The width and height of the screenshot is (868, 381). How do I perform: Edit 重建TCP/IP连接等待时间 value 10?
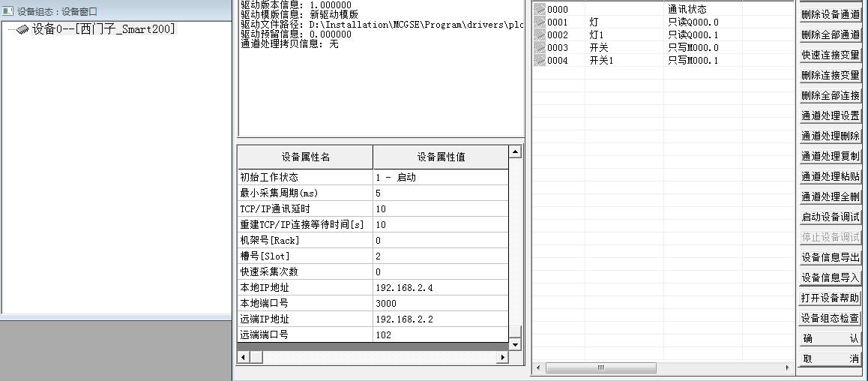click(x=441, y=224)
